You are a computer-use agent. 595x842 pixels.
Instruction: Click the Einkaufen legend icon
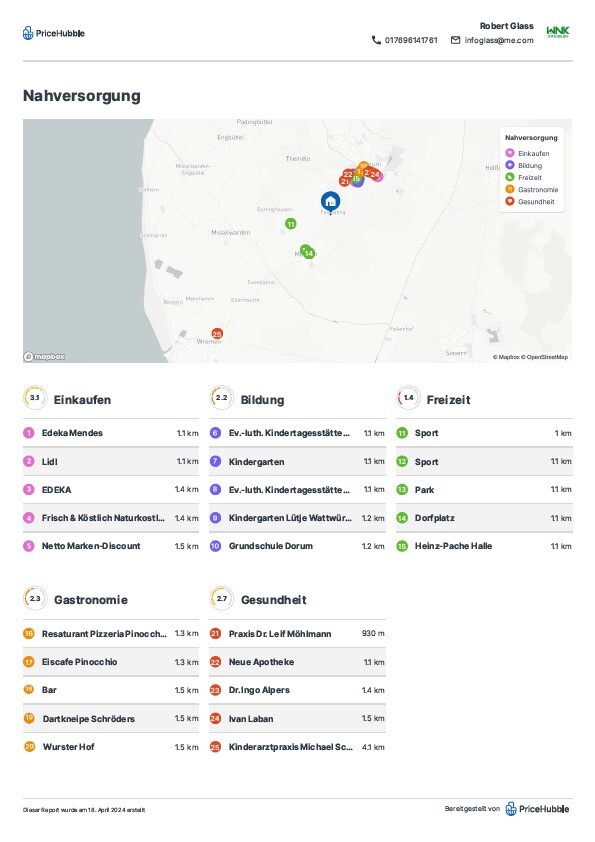(510, 153)
